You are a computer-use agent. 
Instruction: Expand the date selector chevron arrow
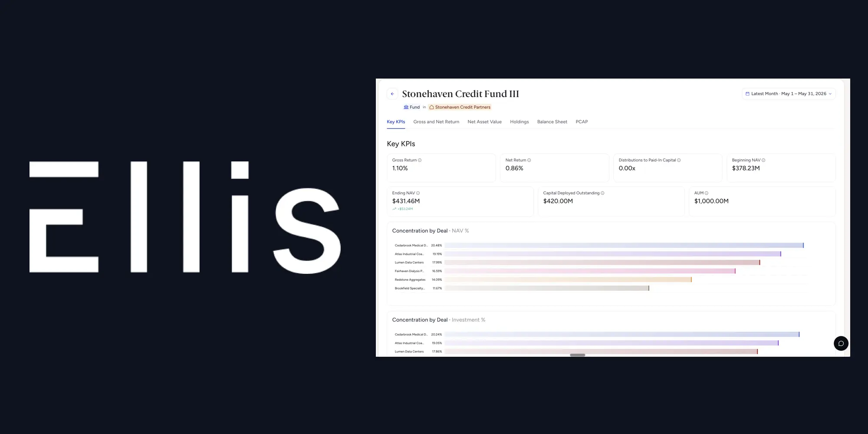point(830,94)
